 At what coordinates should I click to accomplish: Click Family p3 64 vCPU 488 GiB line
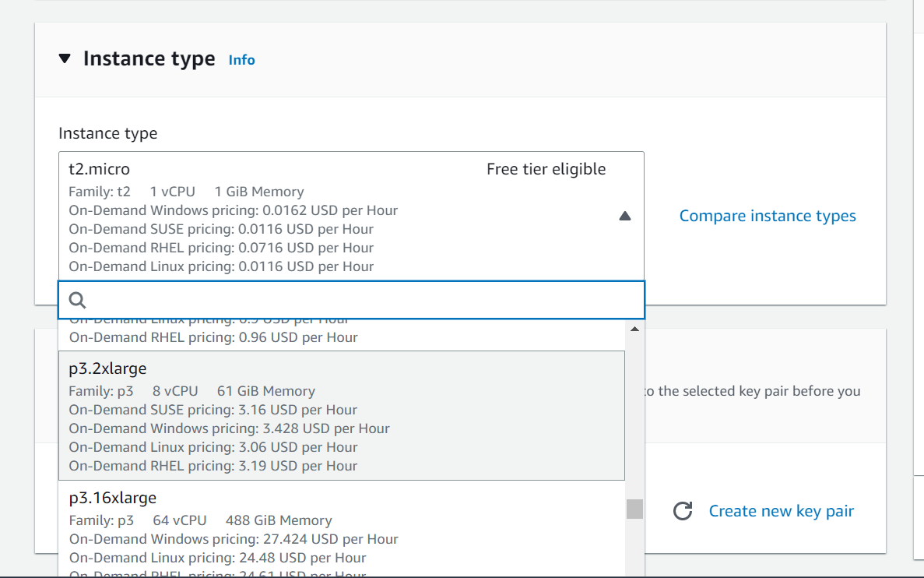tap(200, 520)
